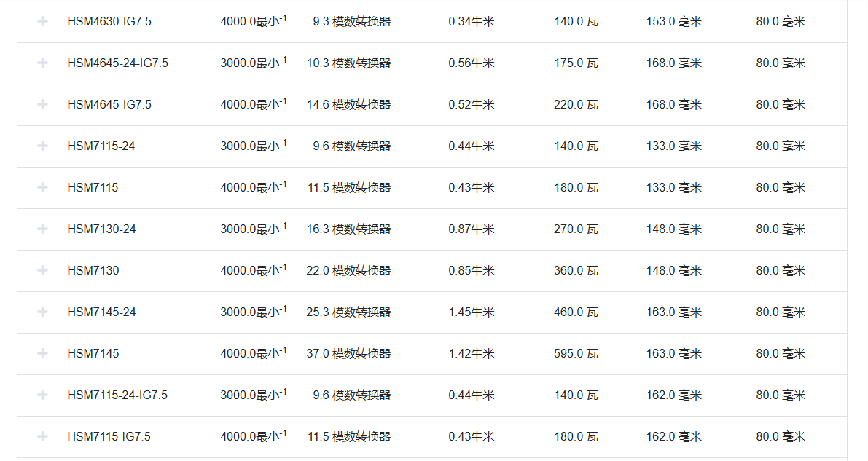Click plus icon beside HSM7145-24
Screen dimensions: 868x461
click(x=42, y=312)
